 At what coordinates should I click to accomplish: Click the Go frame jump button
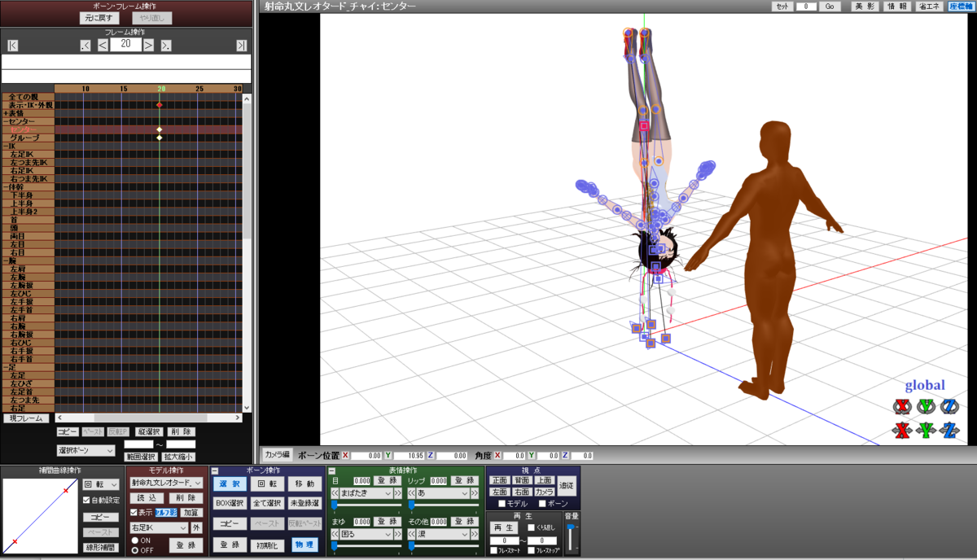pyautogui.click(x=830, y=6)
